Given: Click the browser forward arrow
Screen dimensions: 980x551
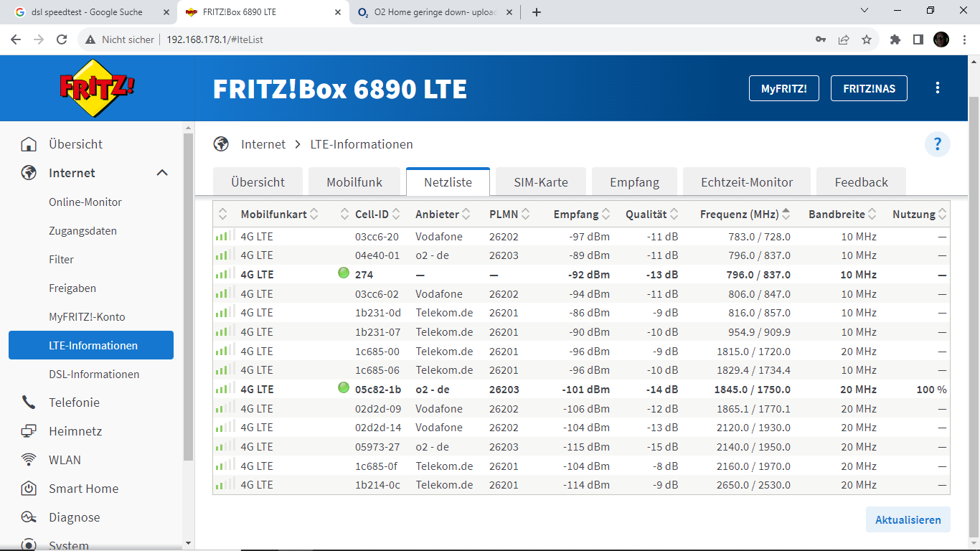Looking at the screenshot, I should [39, 39].
